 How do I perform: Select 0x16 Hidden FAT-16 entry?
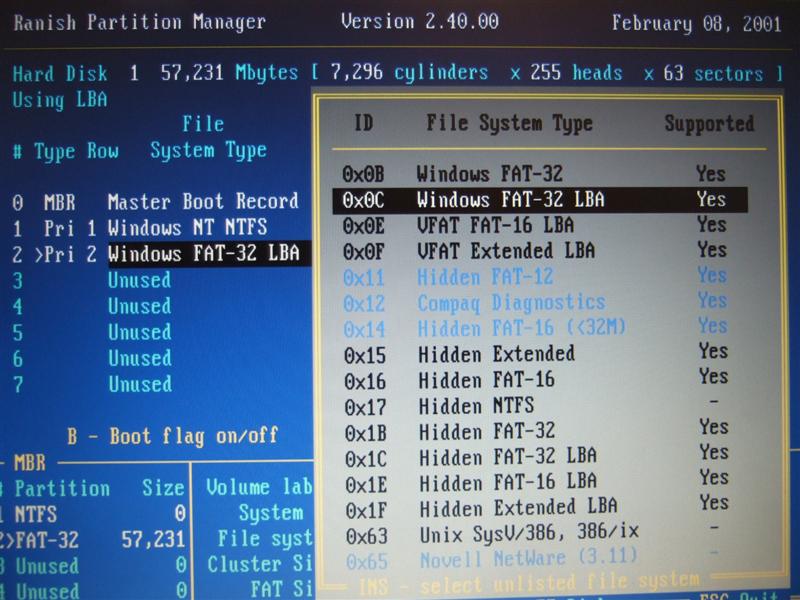tap(535, 380)
